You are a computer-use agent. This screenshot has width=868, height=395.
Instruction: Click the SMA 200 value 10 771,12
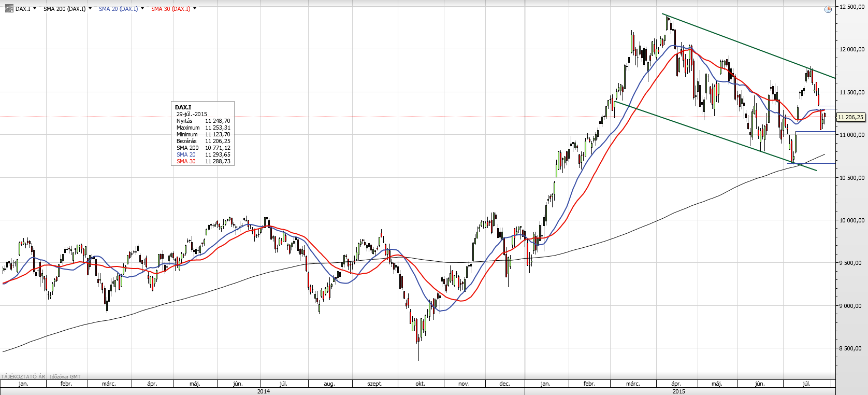[x=218, y=148]
